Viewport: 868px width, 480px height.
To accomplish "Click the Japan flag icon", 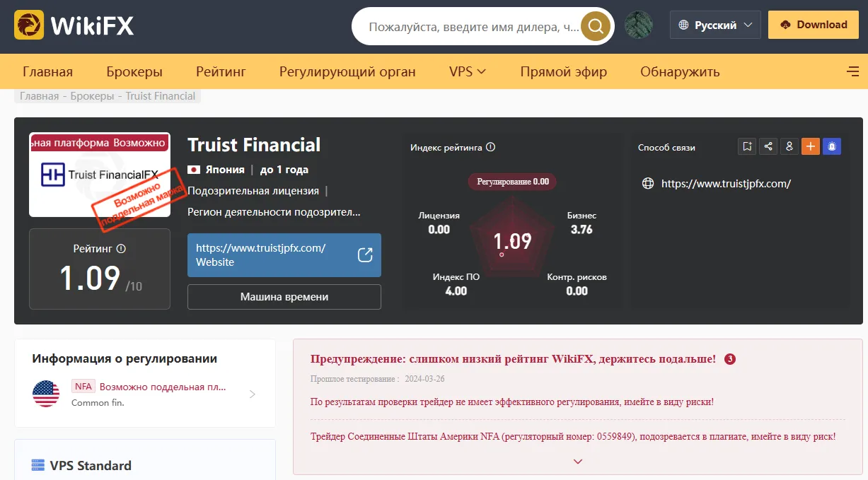I will [x=194, y=170].
